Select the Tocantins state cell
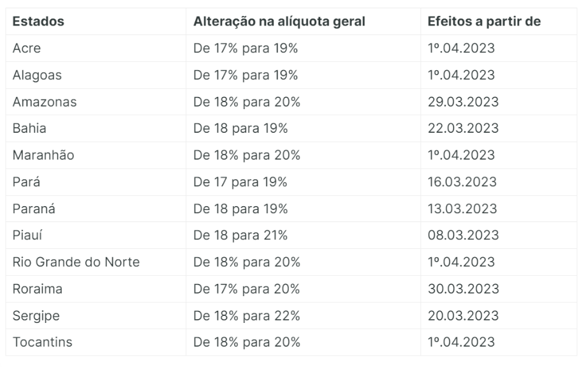This screenshot has width=588, height=367. pos(42,342)
